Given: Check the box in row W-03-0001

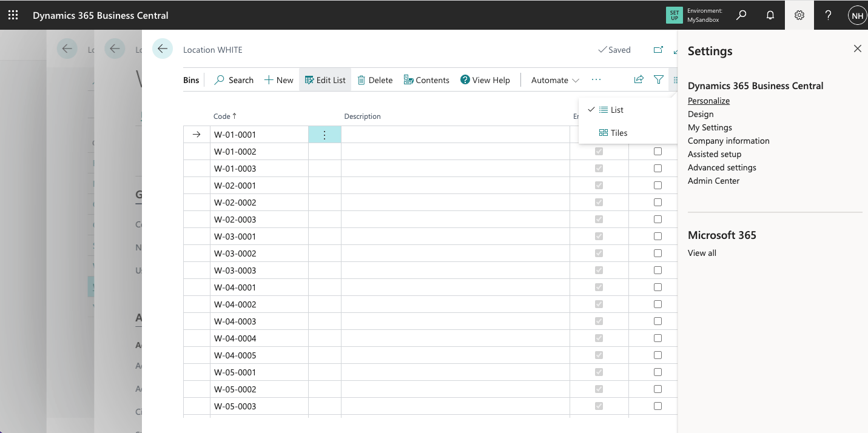Looking at the screenshot, I should pos(658,237).
